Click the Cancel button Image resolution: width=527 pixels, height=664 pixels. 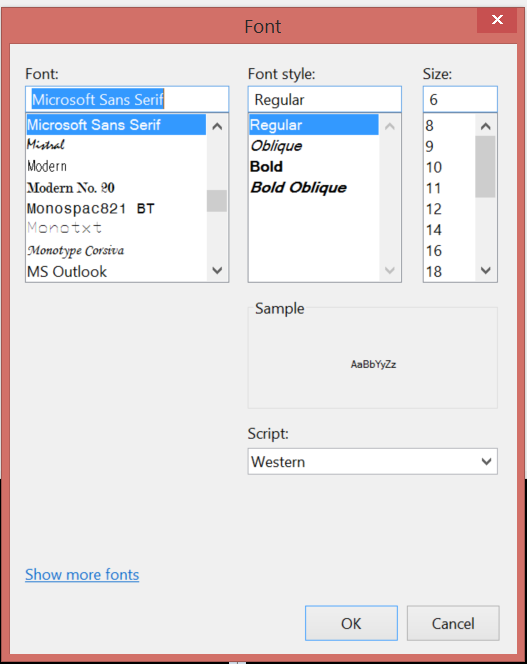tap(453, 623)
